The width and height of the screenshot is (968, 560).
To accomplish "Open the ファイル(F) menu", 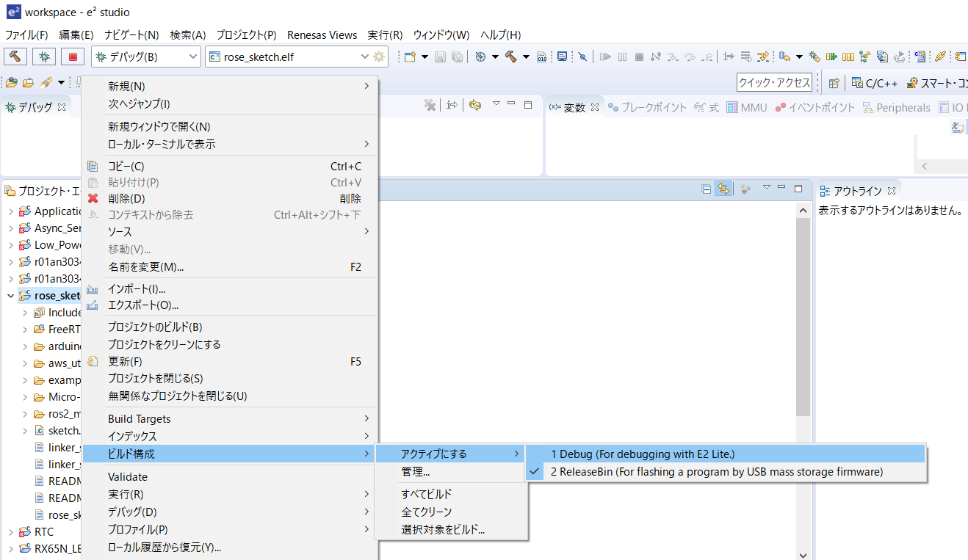I will tap(26, 34).
